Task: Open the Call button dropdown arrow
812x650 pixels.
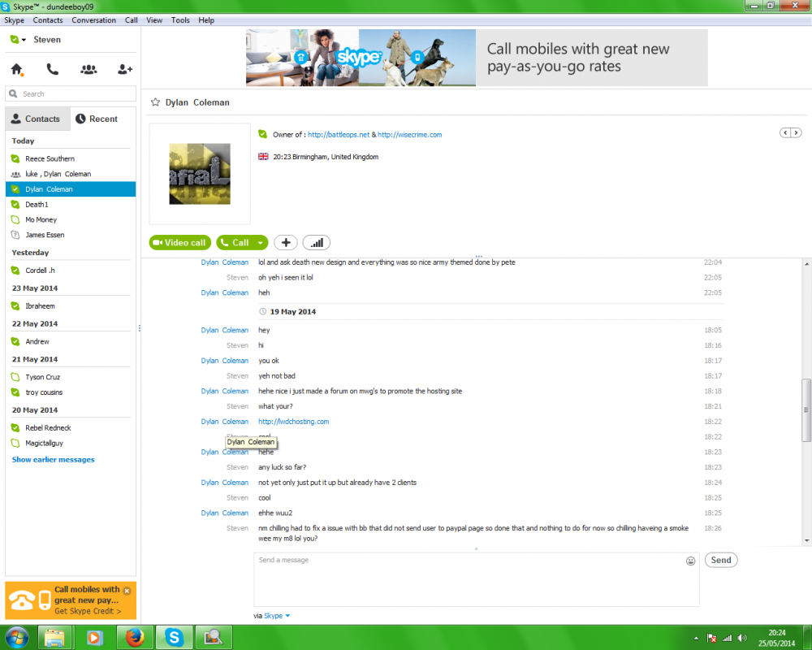Action: point(260,242)
